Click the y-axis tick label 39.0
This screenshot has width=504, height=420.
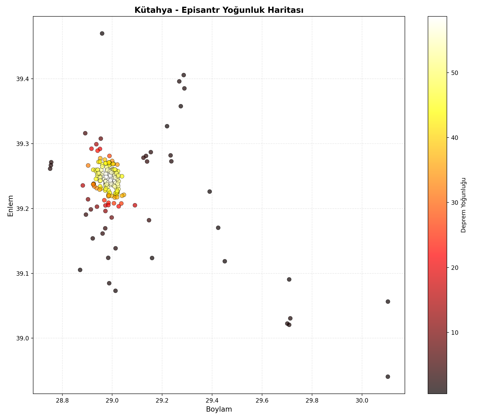tap(22, 338)
